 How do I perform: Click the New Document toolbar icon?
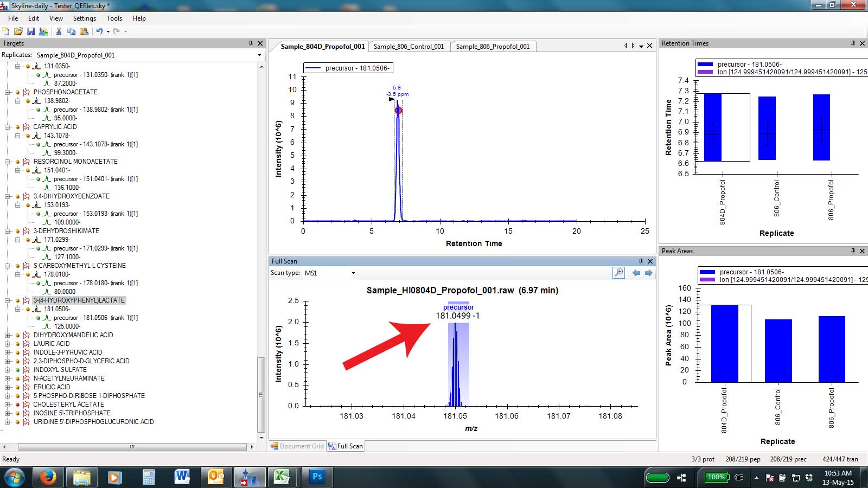6,31
